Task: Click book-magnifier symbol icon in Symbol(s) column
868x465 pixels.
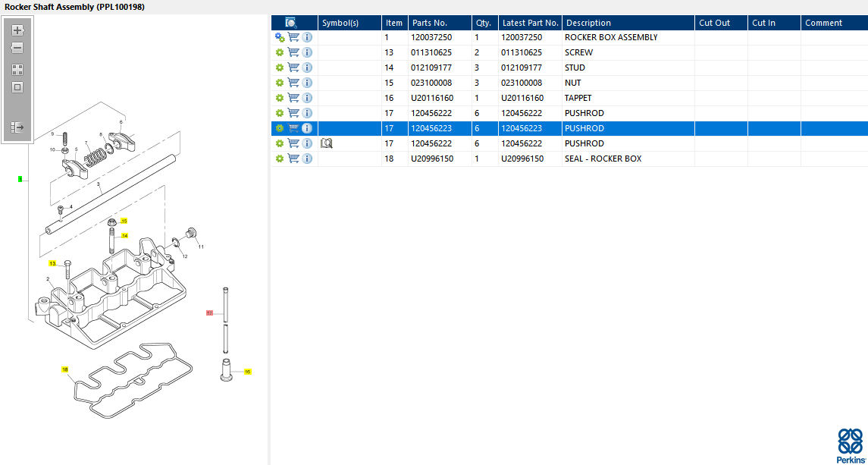Action: tap(326, 143)
